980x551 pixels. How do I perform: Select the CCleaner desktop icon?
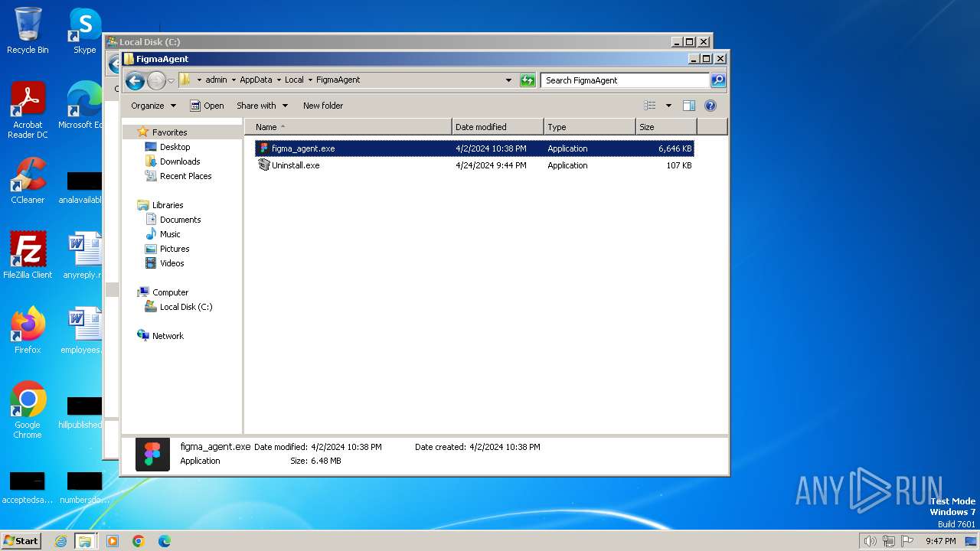point(28,181)
